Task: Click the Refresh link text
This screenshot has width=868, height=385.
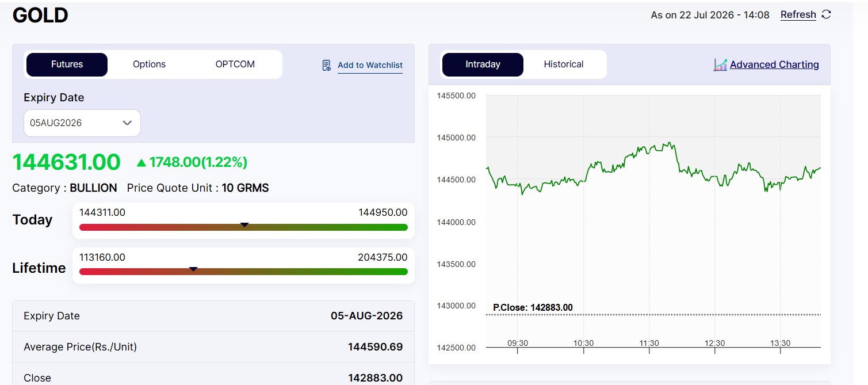Action: [x=798, y=14]
